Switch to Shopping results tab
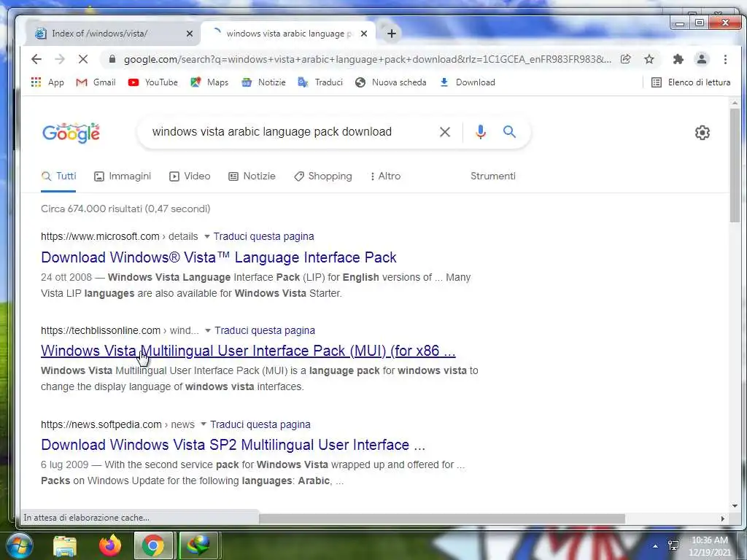This screenshot has width=747, height=560. (323, 176)
